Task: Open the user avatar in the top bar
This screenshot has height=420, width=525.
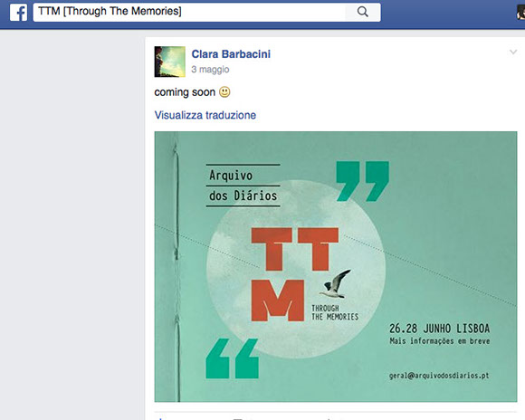Action: point(521,13)
